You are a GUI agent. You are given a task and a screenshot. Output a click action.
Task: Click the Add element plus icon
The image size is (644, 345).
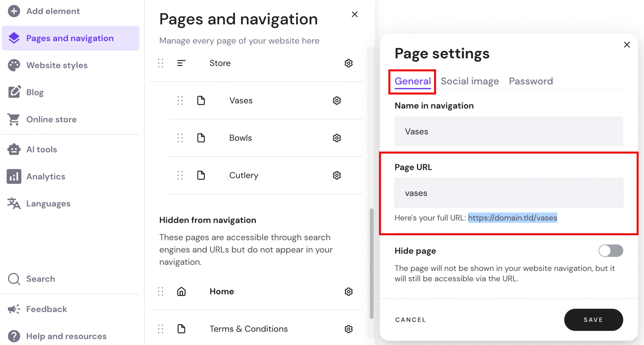point(14,11)
